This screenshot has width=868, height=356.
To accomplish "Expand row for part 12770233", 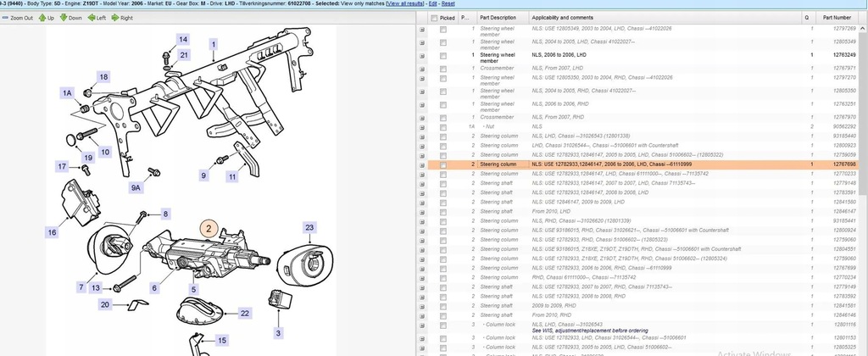I will coord(422,174).
